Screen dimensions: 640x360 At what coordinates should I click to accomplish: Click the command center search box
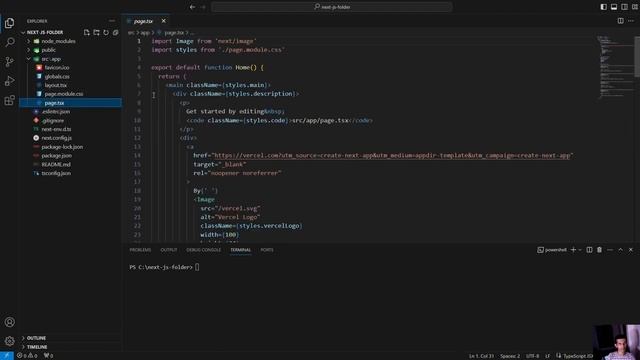(331, 7)
